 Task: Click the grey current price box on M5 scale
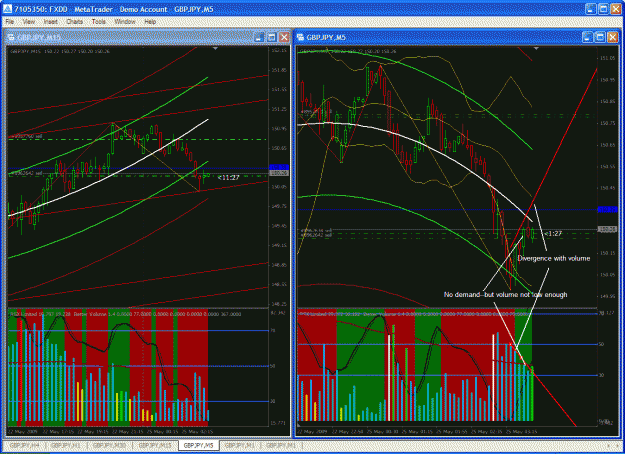(x=607, y=229)
